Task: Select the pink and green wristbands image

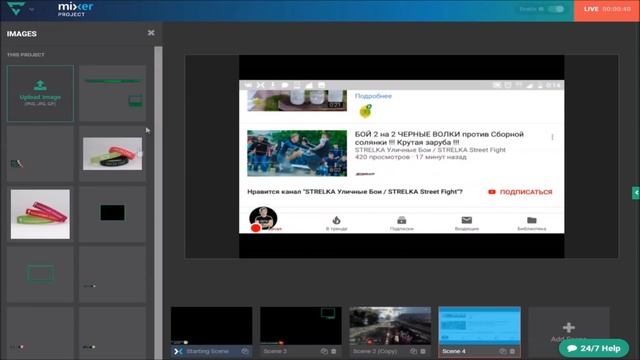Action: [x=40, y=214]
